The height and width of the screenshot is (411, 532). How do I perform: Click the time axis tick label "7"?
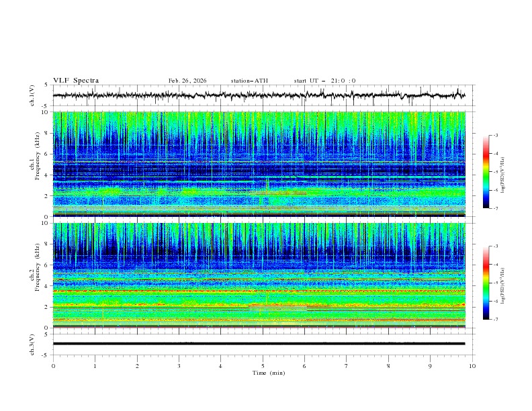pos(347,366)
